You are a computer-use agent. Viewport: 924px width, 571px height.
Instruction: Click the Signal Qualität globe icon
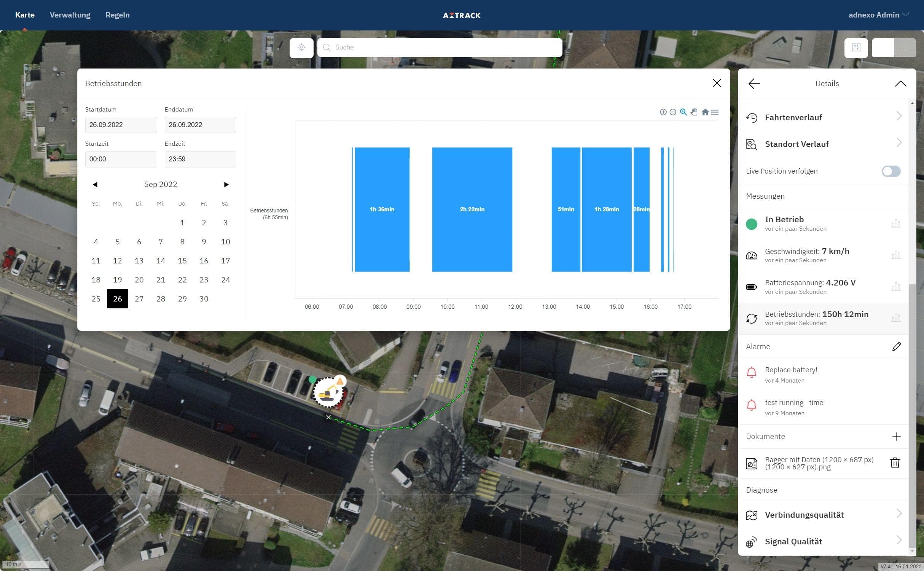pos(751,542)
